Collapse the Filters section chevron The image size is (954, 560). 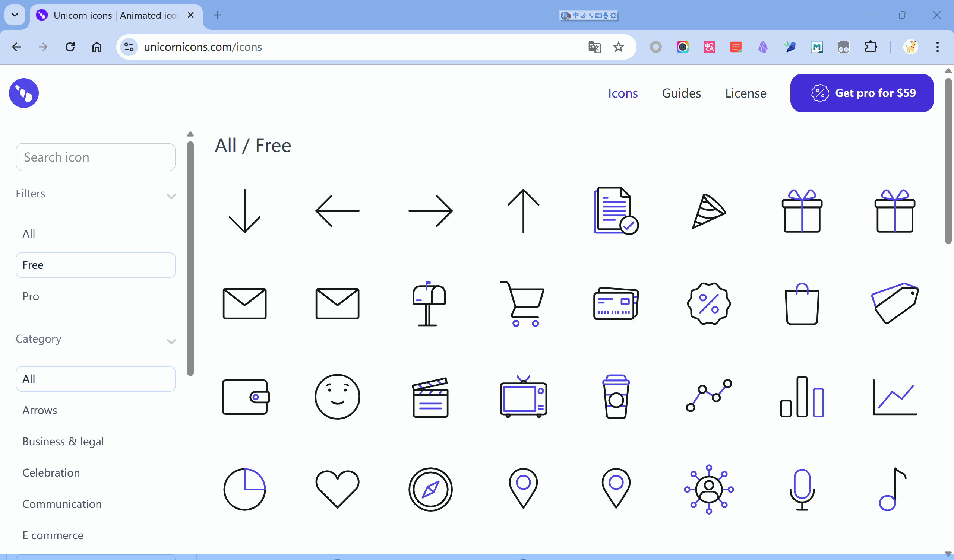[x=171, y=196]
